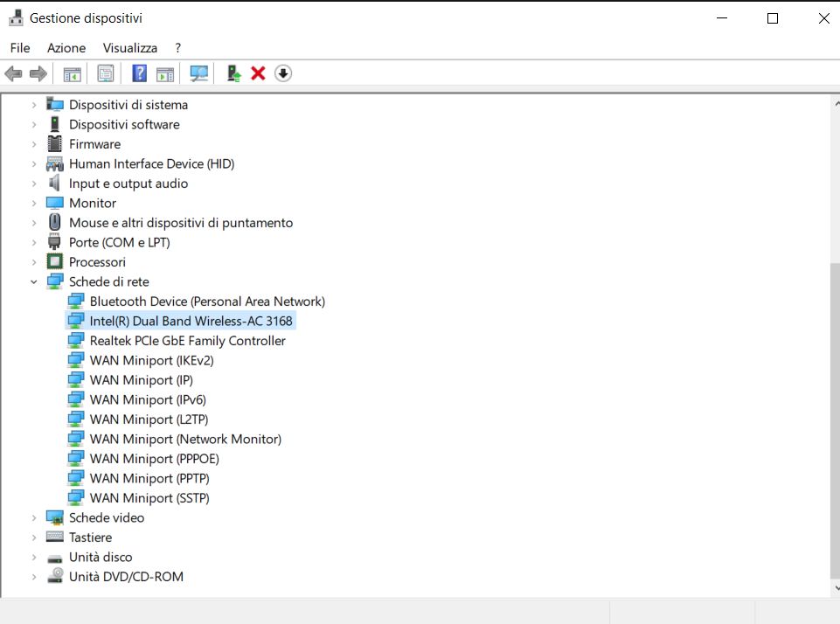Viewport: 840px width, 624px height.
Task: Select Realtek PCIe GbE Family Controller
Action: 188,341
